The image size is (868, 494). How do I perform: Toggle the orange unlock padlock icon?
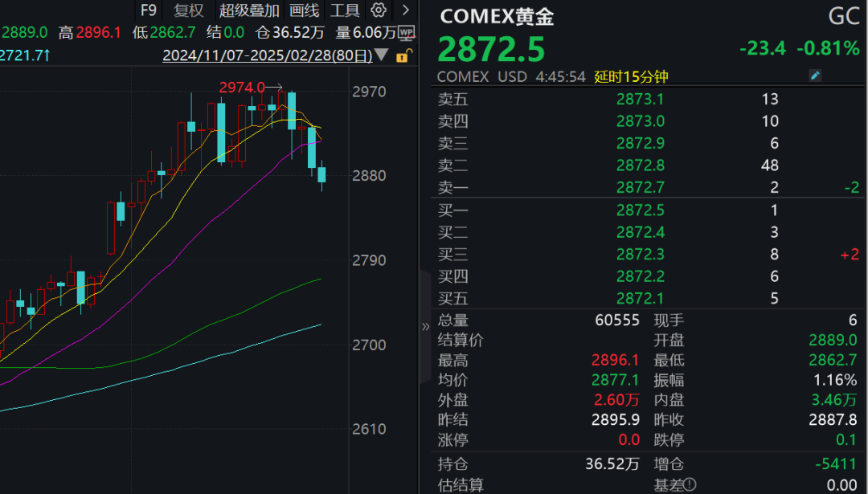point(404,55)
